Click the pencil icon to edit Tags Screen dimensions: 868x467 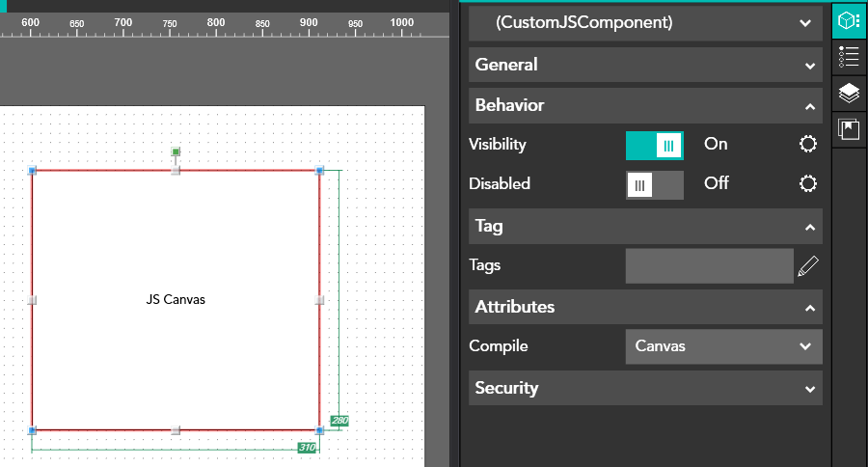[808, 266]
